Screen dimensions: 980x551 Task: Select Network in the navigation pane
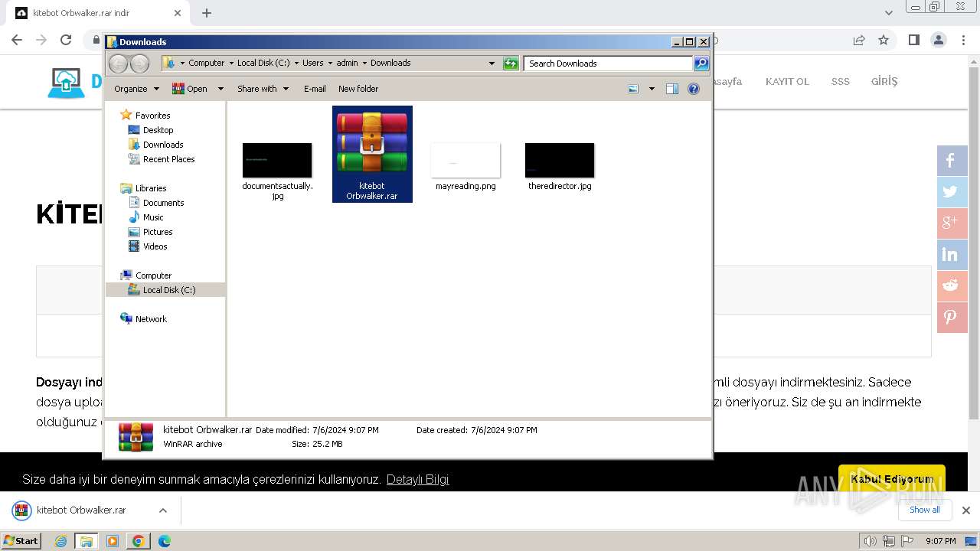pos(151,319)
